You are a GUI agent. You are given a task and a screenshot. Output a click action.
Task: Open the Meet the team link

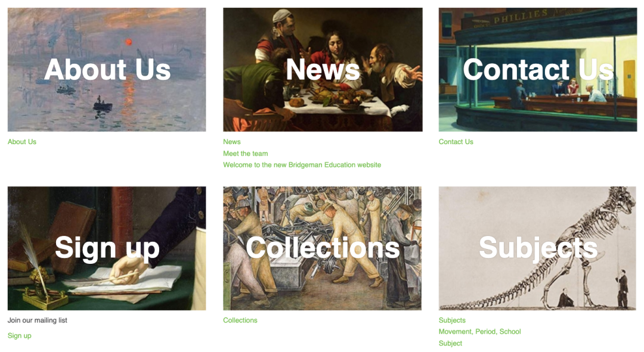[x=246, y=154]
